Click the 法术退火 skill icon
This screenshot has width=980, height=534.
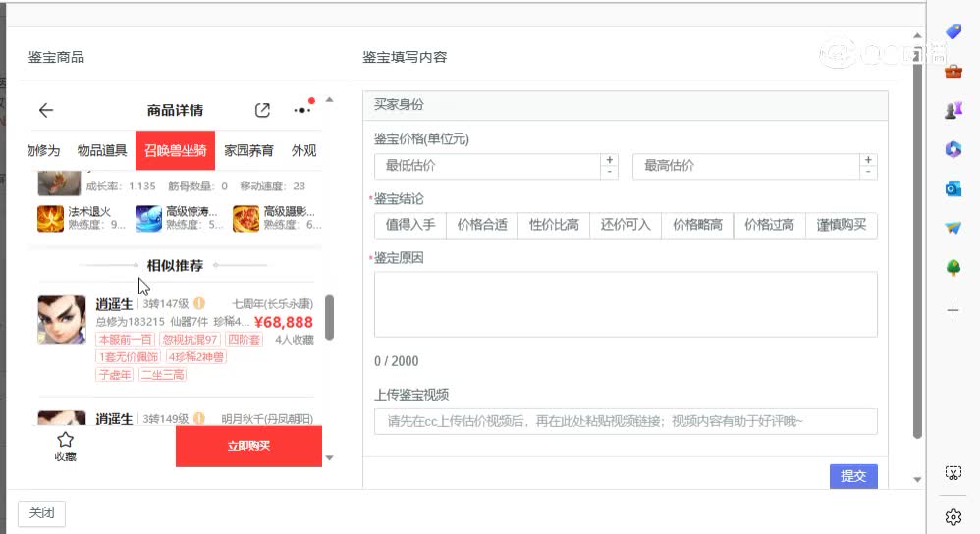pyautogui.click(x=51, y=217)
